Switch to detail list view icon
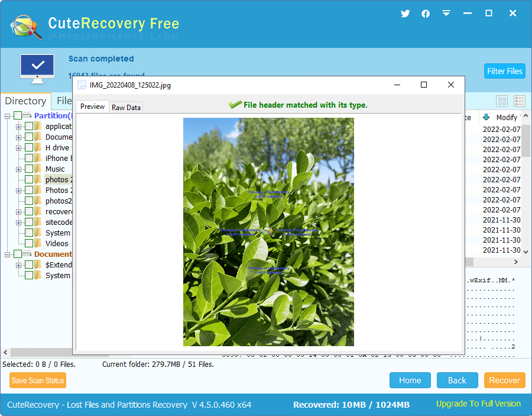532x416 pixels. pyautogui.click(x=520, y=101)
